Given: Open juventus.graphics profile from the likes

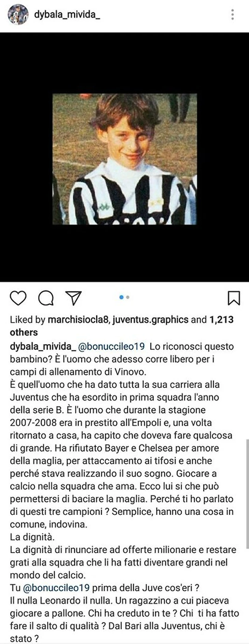Looking at the screenshot, I should (x=150, y=320).
